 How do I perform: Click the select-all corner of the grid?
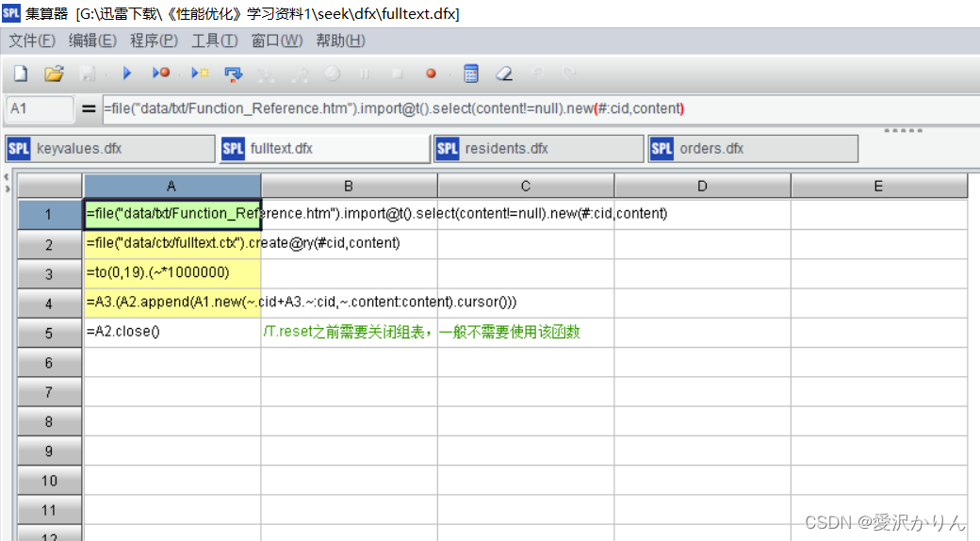pos(49,187)
